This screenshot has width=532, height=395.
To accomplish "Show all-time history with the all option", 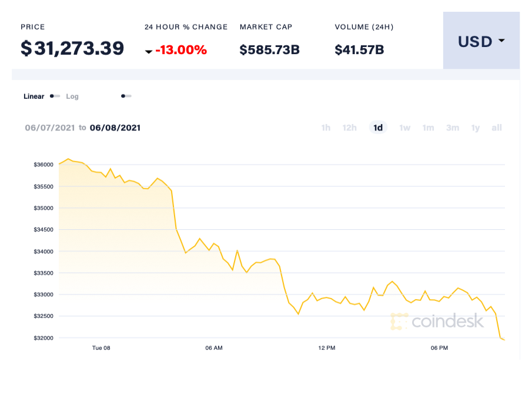I will pos(496,128).
